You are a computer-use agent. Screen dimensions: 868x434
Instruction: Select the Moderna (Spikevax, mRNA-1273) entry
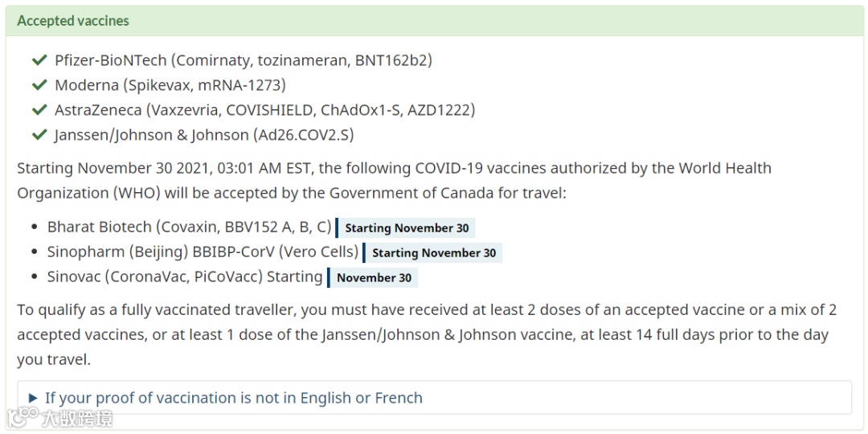click(170, 85)
